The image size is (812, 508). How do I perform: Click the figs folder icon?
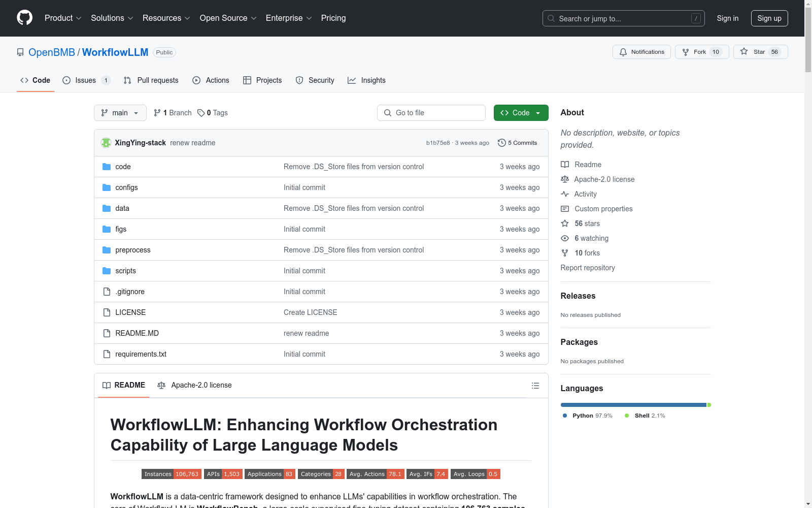(x=107, y=229)
